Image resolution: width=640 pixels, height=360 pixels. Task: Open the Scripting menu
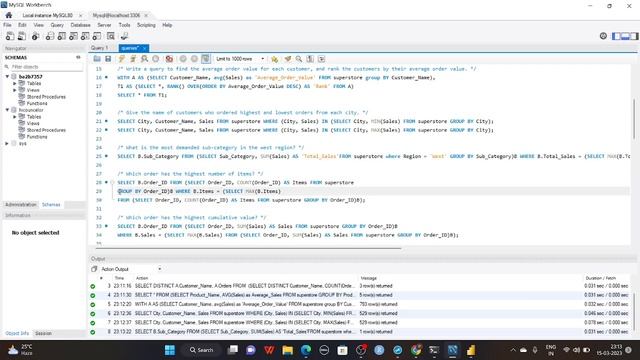click(x=146, y=25)
